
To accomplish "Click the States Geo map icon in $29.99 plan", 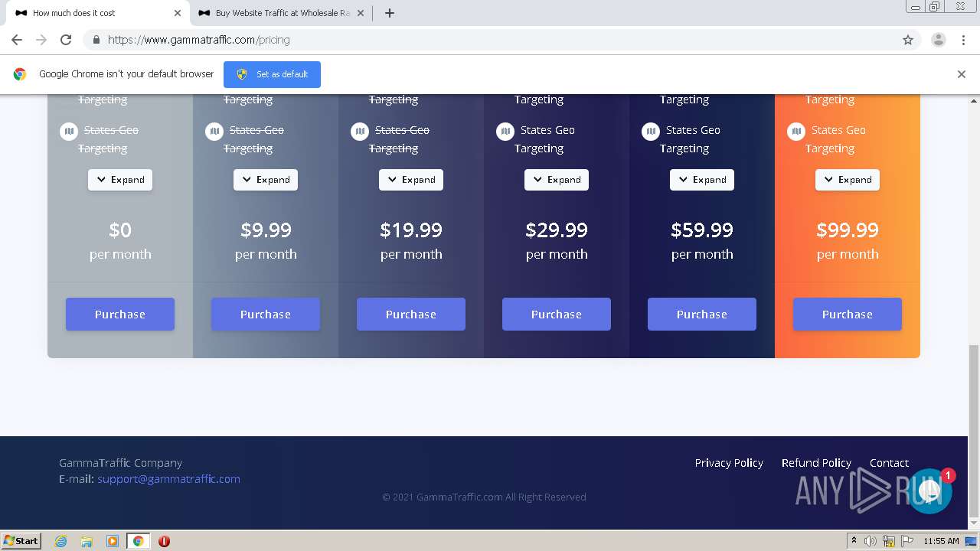I will click(505, 132).
